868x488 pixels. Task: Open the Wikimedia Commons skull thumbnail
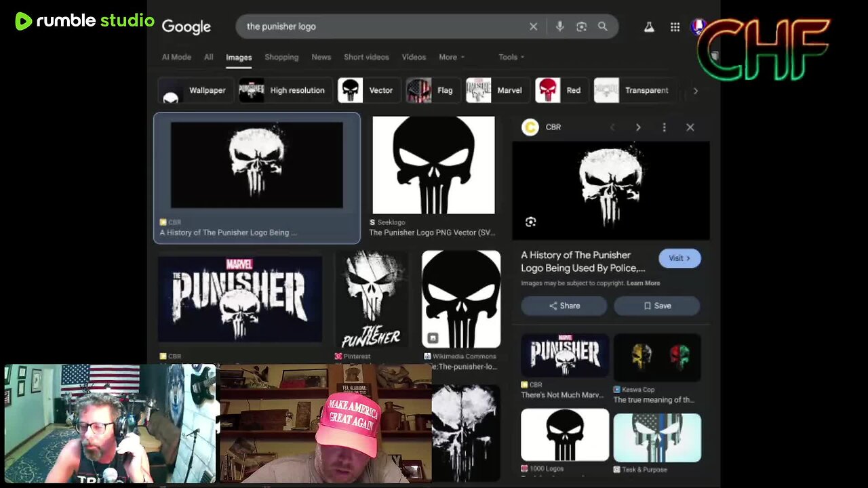pyautogui.click(x=461, y=299)
